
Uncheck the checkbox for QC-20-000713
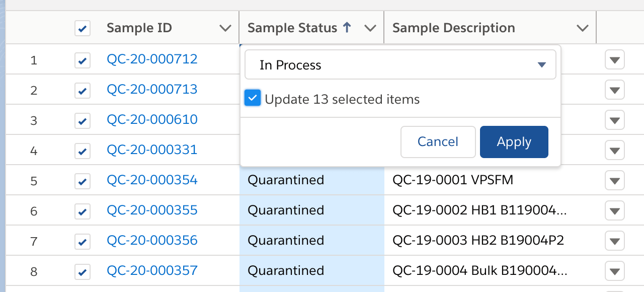(83, 91)
